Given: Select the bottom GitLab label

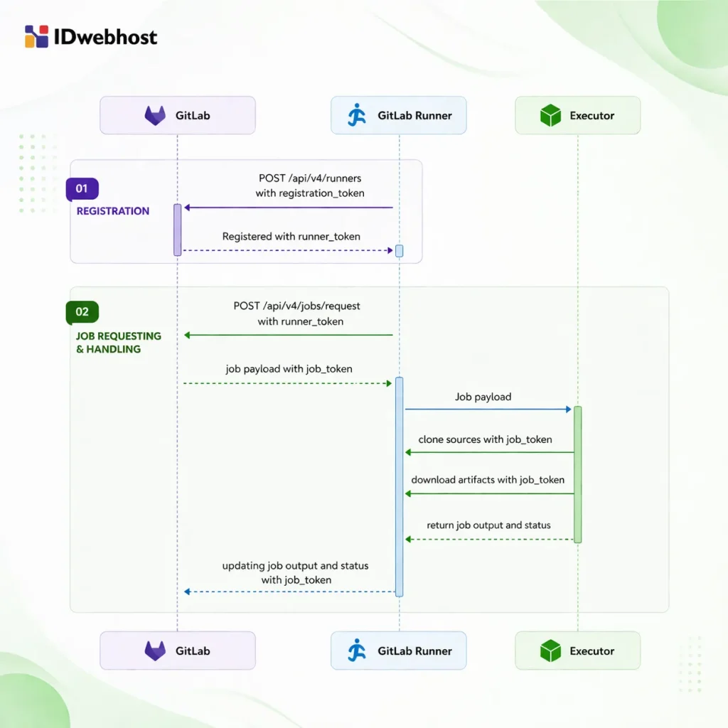Looking at the screenshot, I should (193, 651).
